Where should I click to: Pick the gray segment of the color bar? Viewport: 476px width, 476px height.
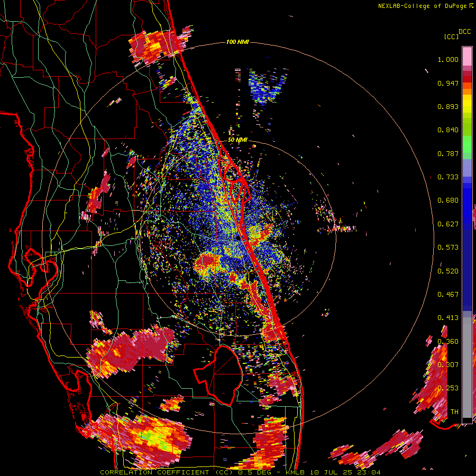467,368
